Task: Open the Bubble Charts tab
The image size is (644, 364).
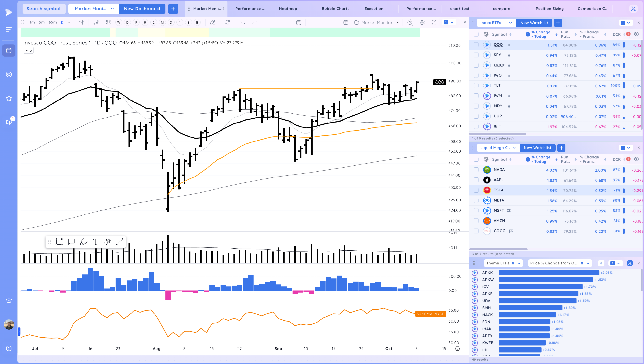Action: [x=335, y=9]
